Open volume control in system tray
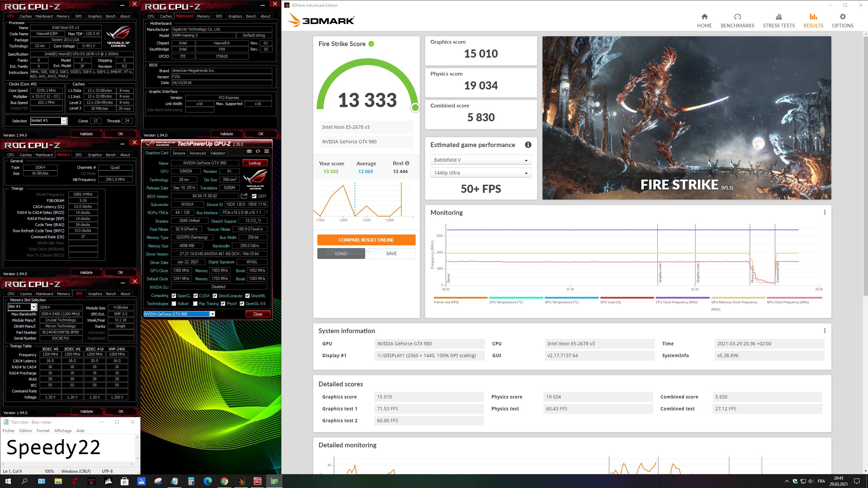The height and width of the screenshot is (488, 868). pyautogui.click(x=811, y=481)
